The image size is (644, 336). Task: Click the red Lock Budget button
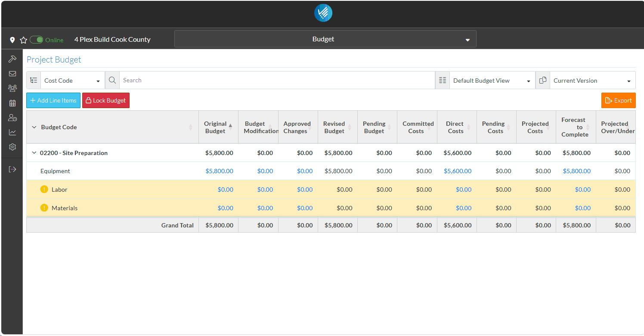tap(106, 100)
